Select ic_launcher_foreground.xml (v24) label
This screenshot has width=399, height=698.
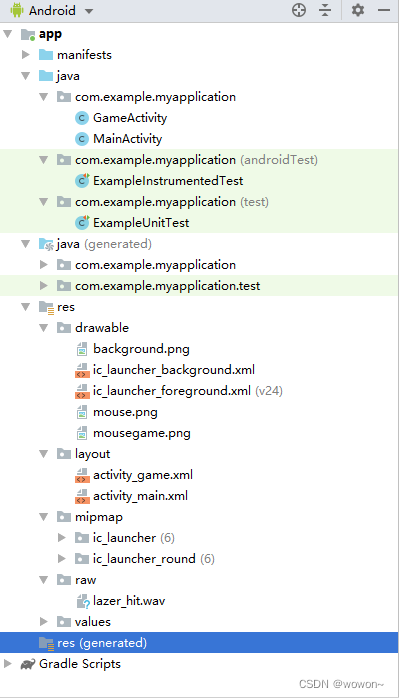coord(188,391)
